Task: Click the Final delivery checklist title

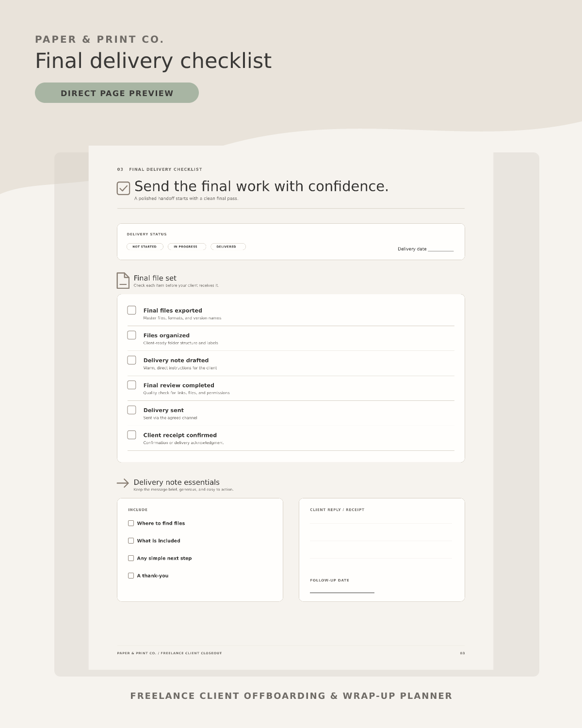Action: point(153,61)
